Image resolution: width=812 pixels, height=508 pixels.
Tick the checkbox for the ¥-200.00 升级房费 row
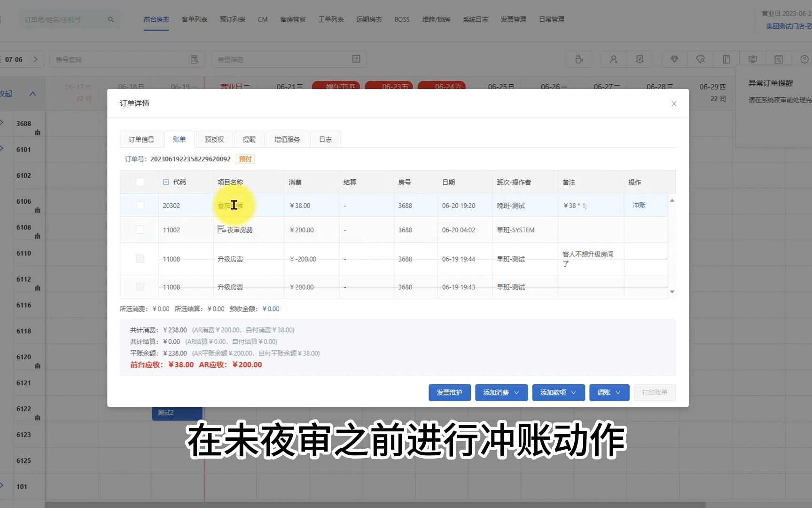pos(140,259)
